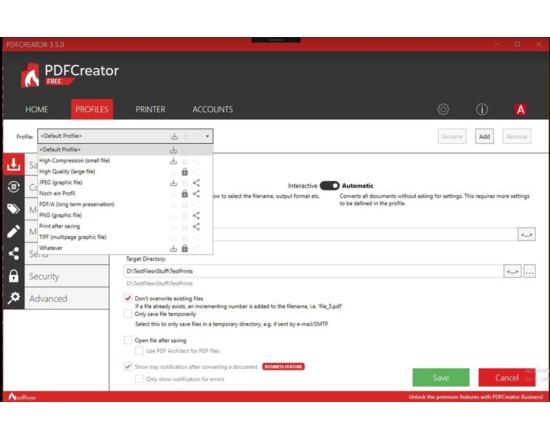Click share icon in Noch ein Profil row
Screen dimensions: 550x440
[x=196, y=194]
